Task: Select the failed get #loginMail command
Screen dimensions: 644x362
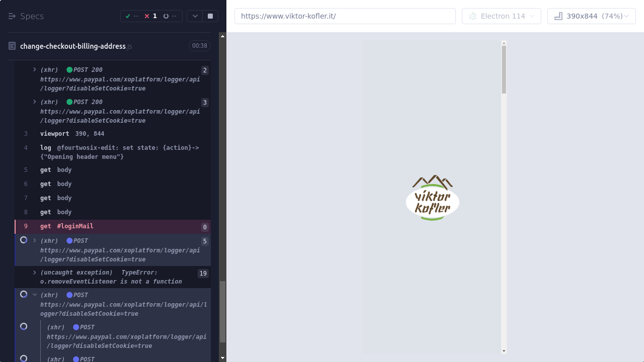Action: tap(75, 226)
